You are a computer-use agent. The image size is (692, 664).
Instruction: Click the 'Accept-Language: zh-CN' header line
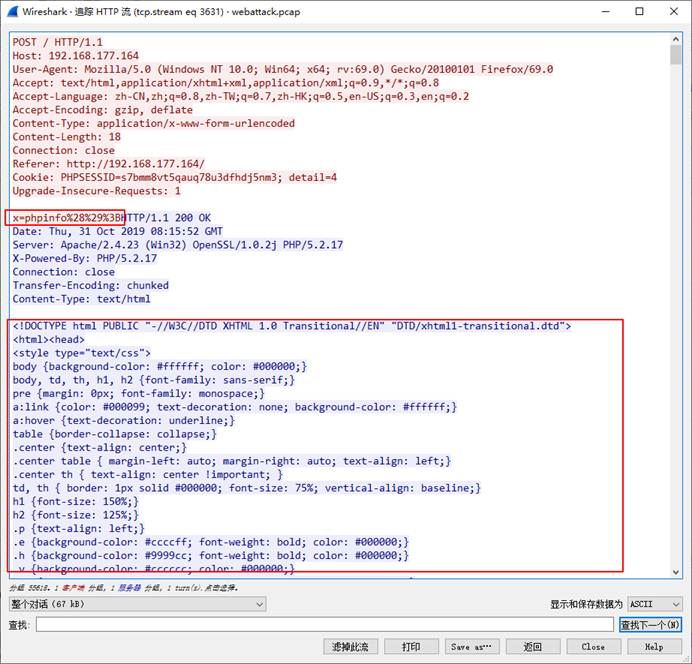click(241, 96)
